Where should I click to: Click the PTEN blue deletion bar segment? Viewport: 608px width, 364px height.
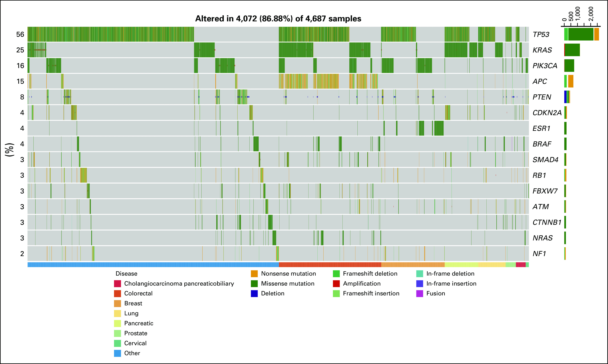coord(565,97)
